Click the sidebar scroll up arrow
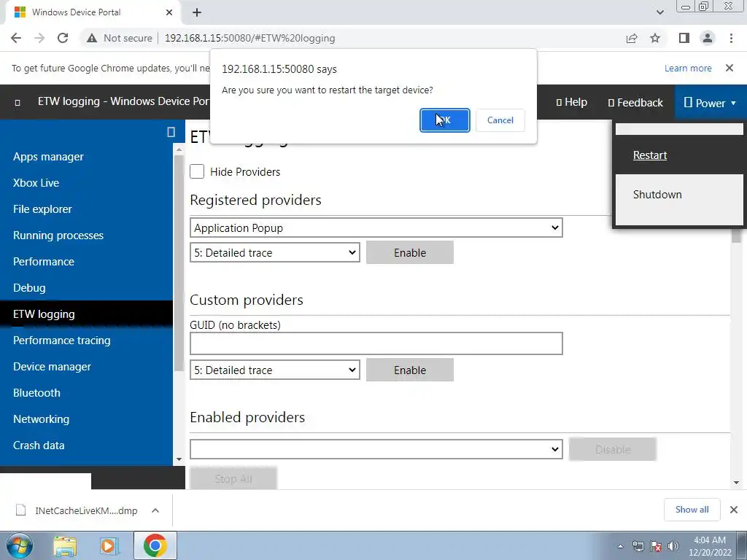Image resolution: width=747 pixels, height=560 pixels. pos(179,149)
